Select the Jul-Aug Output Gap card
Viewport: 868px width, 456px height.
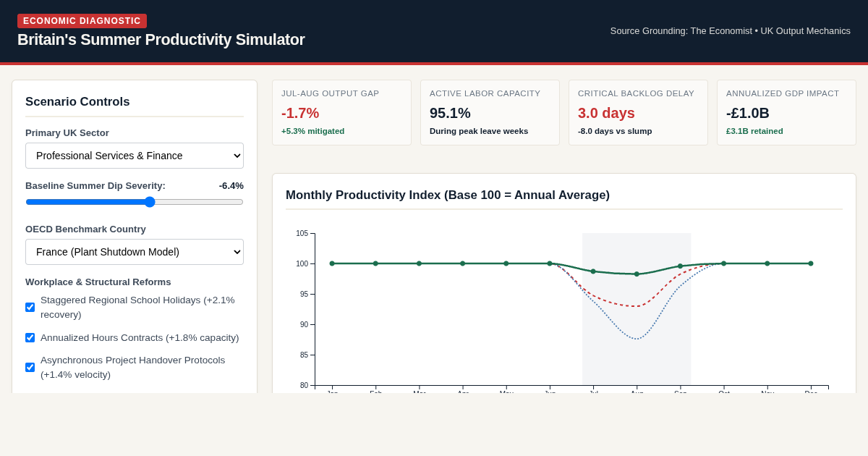[341, 113]
